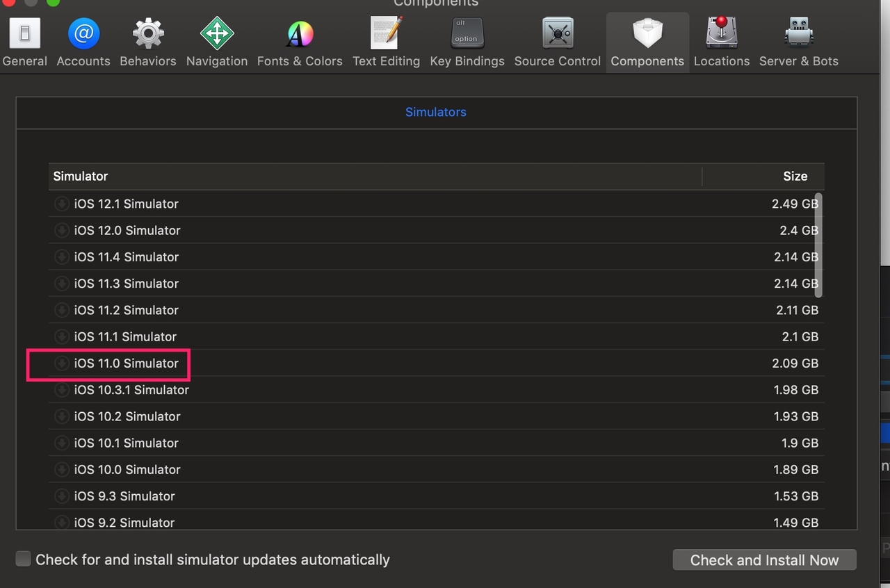Viewport: 890px width, 588px height.
Task: Download the iOS 11.3 Simulator
Action: click(62, 284)
